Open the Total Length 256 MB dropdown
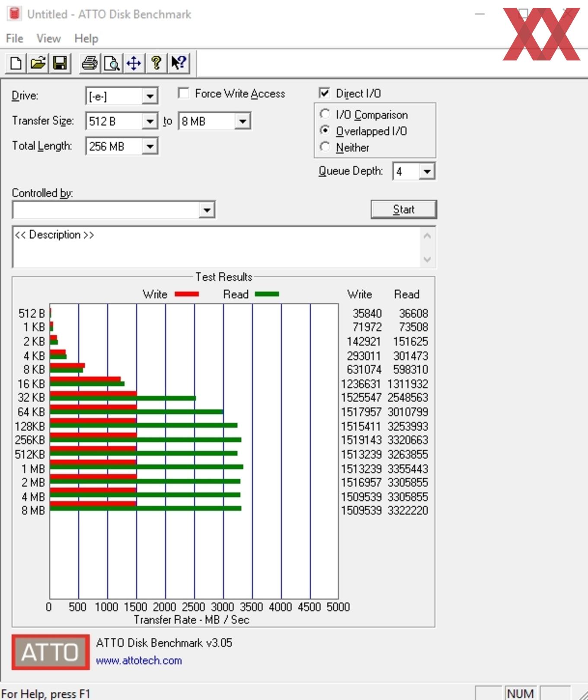The image size is (588, 700). point(150,146)
